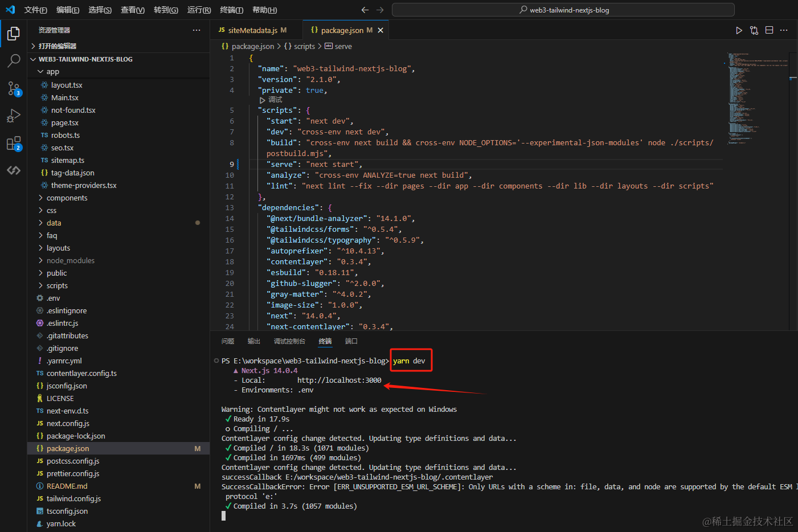The height and width of the screenshot is (532, 798).
Task: Open layout.tsx in the file tree
Action: [x=118, y=85]
